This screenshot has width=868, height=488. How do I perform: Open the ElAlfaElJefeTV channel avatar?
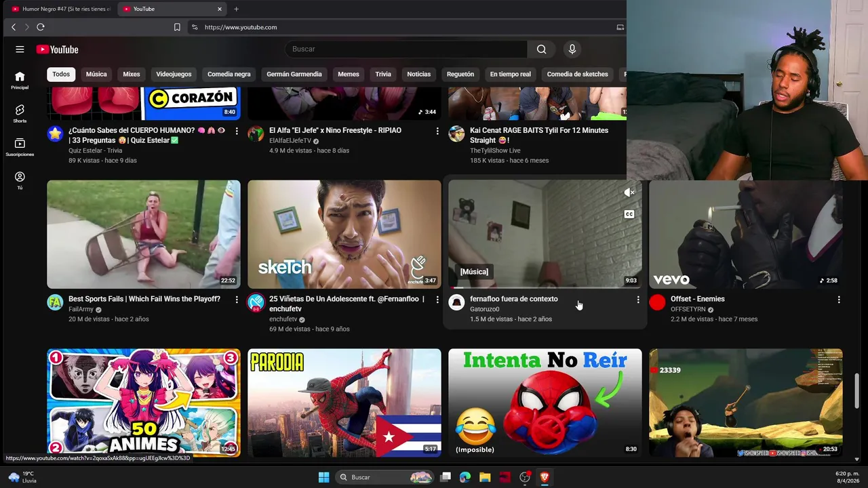[x=256, y=134]
